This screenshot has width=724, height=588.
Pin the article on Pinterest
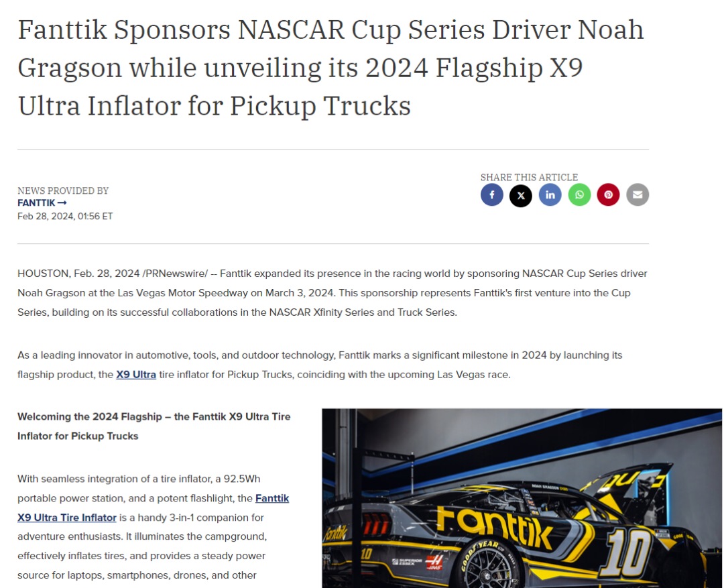coord(609,195)
